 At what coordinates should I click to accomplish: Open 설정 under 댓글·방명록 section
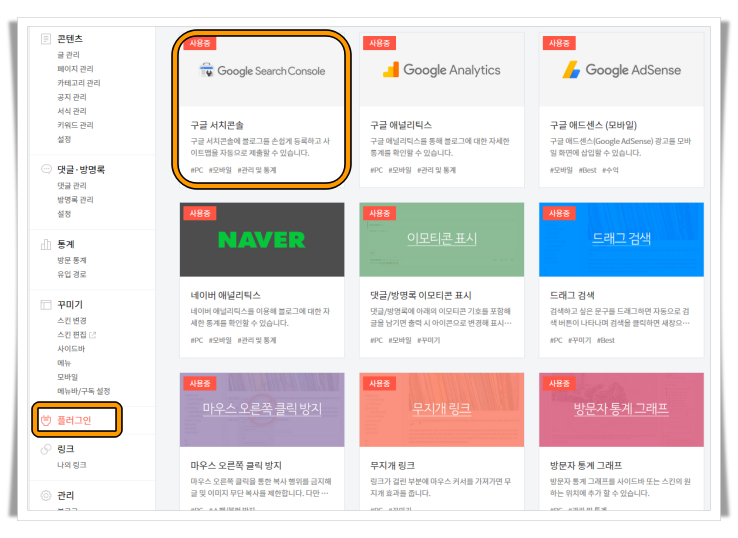click(x=64, y=214)
